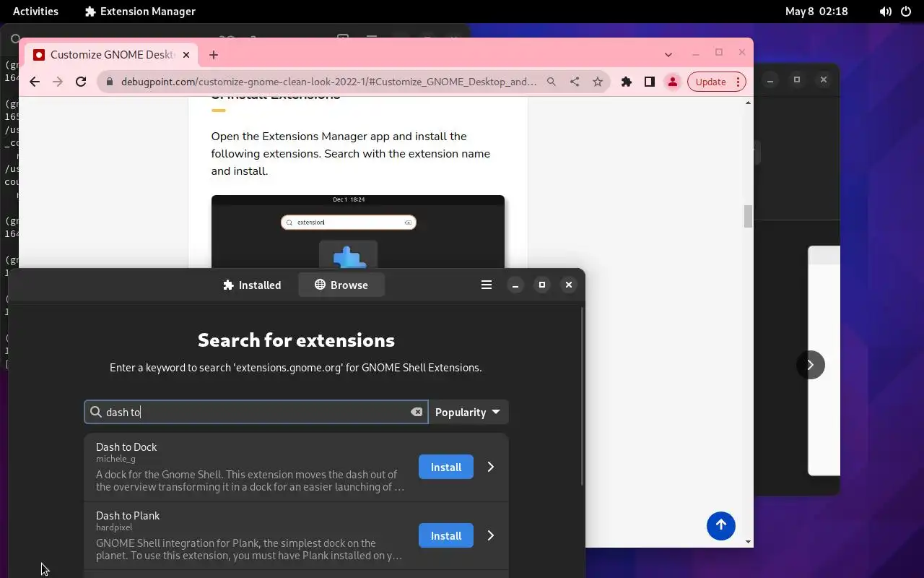Viewport: 924px width, 578px height.
Task: Click the author name 'hardpixel'
Action: 114,527
